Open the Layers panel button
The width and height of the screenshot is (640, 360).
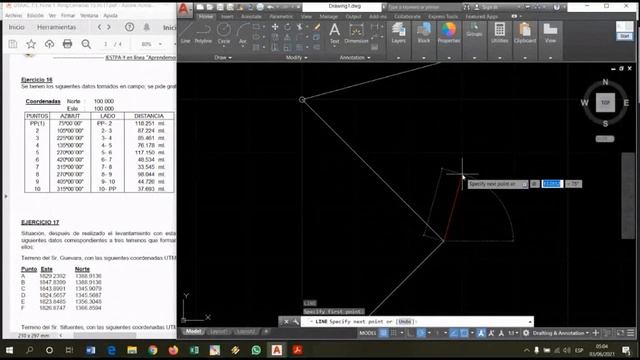coord(398,33)
